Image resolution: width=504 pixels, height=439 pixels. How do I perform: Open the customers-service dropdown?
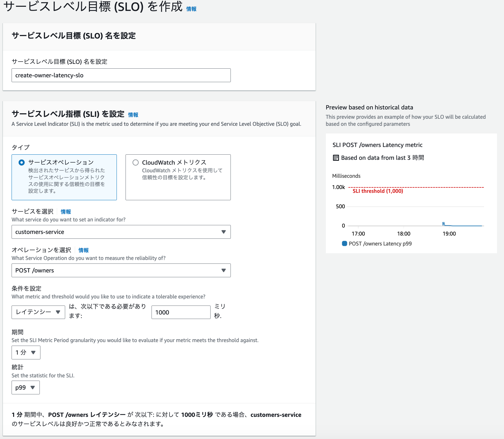(x=121, y=232)
